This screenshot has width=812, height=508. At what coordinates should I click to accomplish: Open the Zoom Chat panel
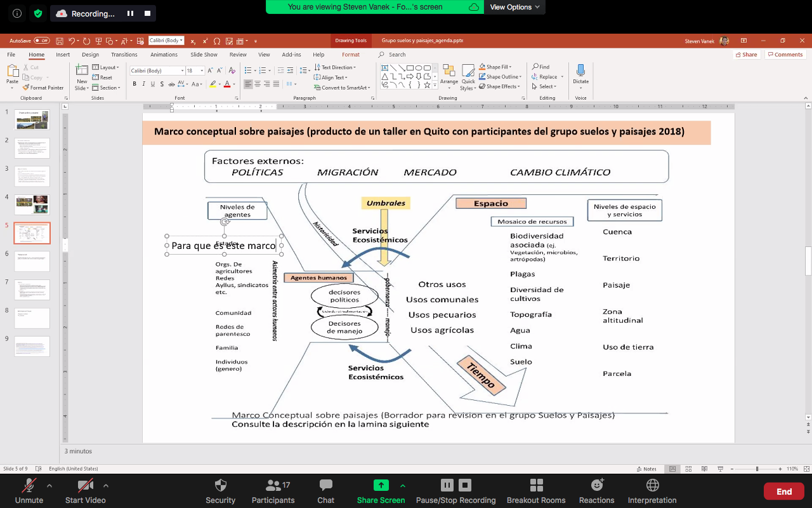[325, 491]
